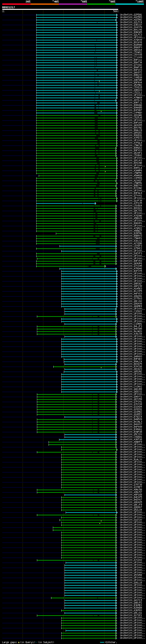This screenshot has height=644, width=146.
Task: Click the arrowhead ending UniRef100_A7P1V5 alignment
Action: tap(96, 204)
